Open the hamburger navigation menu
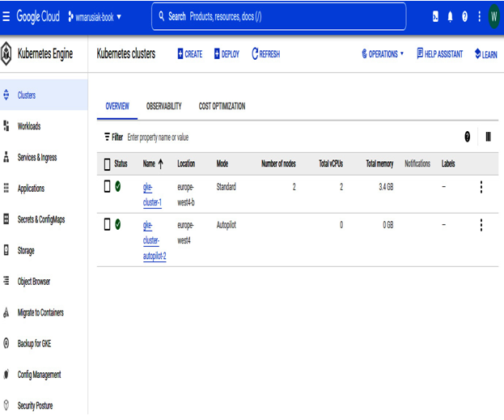504x420 pixels. point(6,16)
